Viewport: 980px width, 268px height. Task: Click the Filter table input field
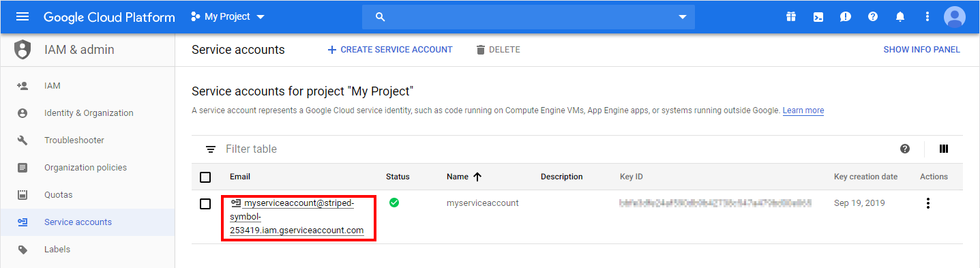click(546, 149)
